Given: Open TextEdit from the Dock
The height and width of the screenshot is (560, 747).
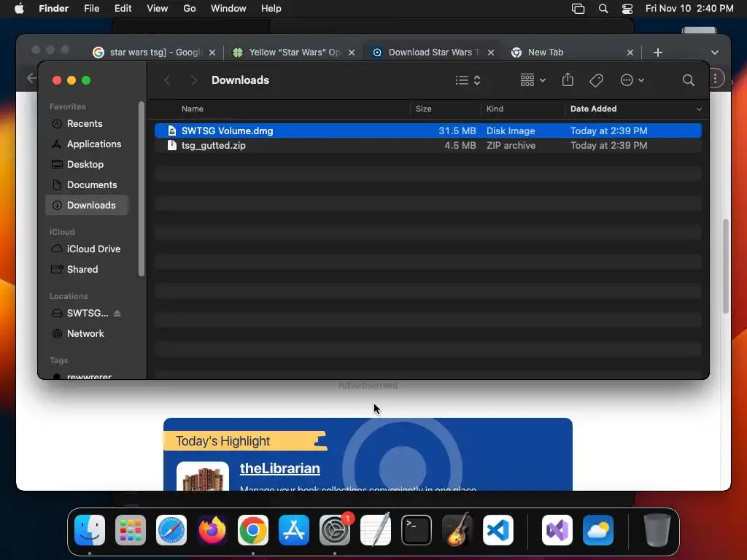Looking at the screenshot, I should (x=376, y=530).
